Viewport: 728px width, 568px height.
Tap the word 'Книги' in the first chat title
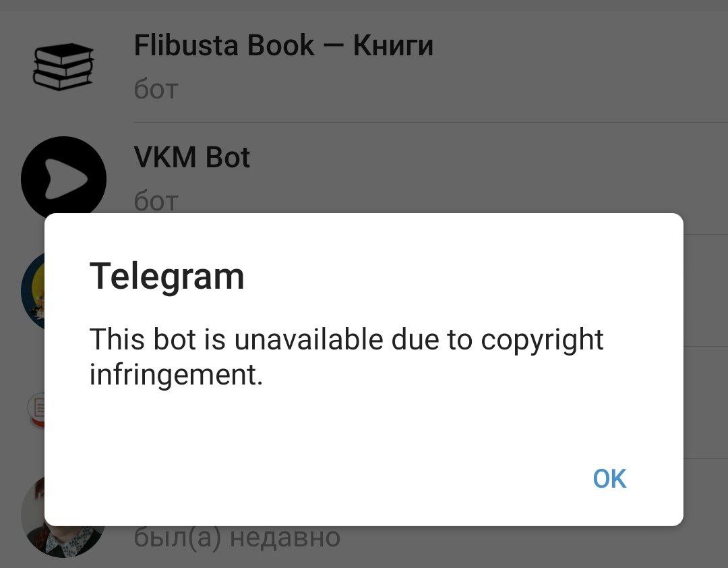tap(393, 46)
